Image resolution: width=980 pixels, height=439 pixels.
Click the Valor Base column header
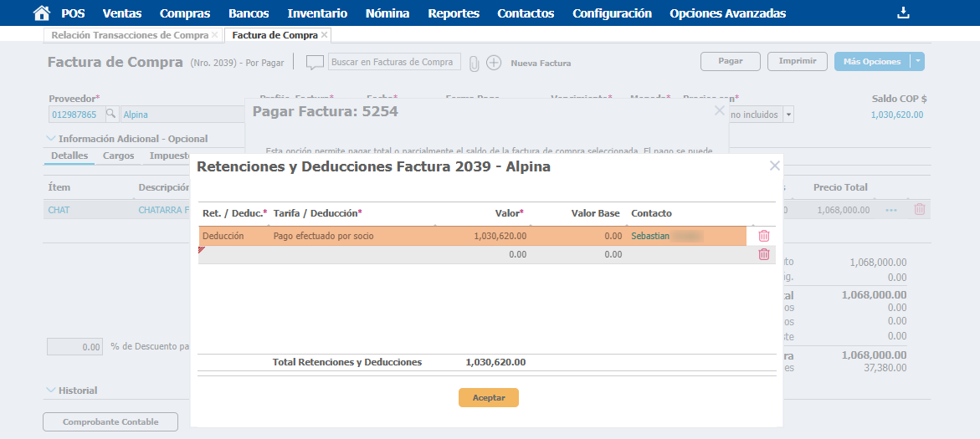point(595,213)
